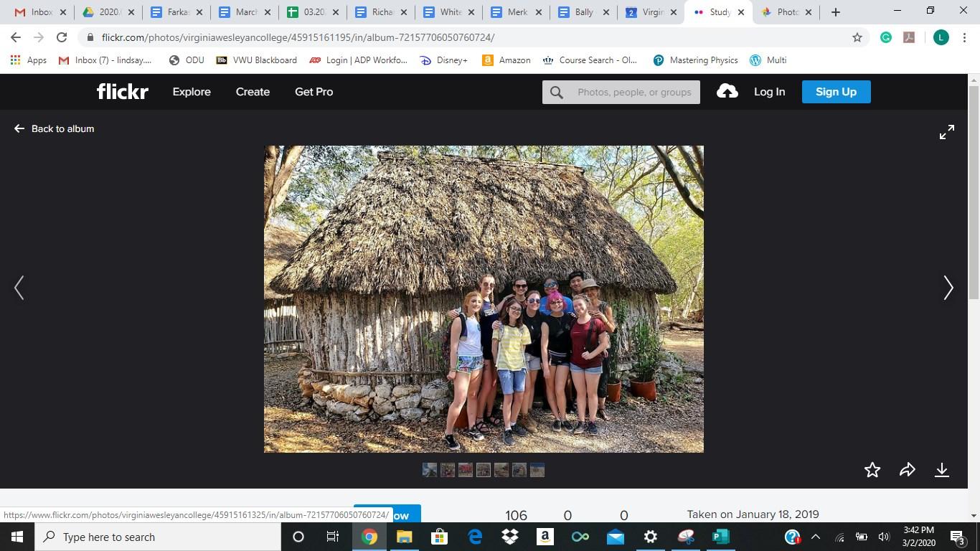Open the Login ADP Workforce bookmark
This screenshot has height=551, width=980.
[x=358, y=60]
